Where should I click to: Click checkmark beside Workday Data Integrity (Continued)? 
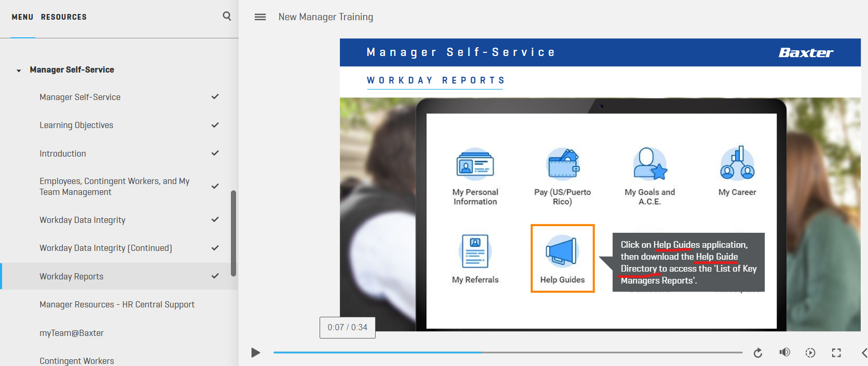tap(215, 248)
